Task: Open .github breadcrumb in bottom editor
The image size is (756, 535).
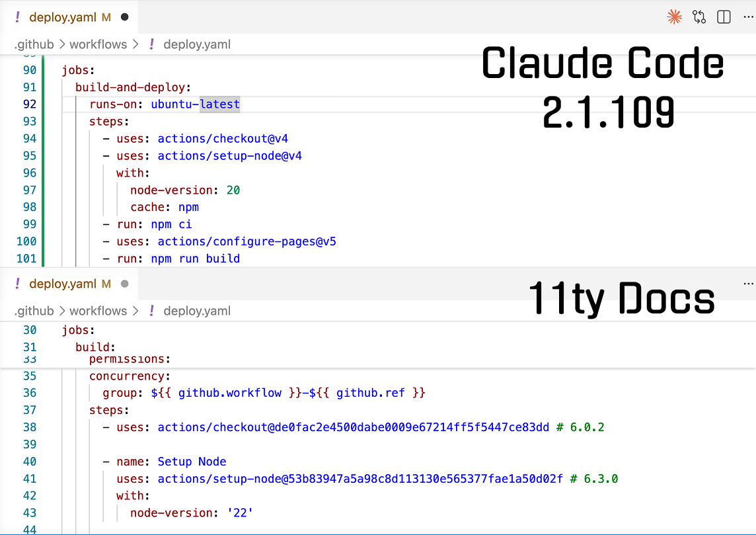Action: click(34, 311)
